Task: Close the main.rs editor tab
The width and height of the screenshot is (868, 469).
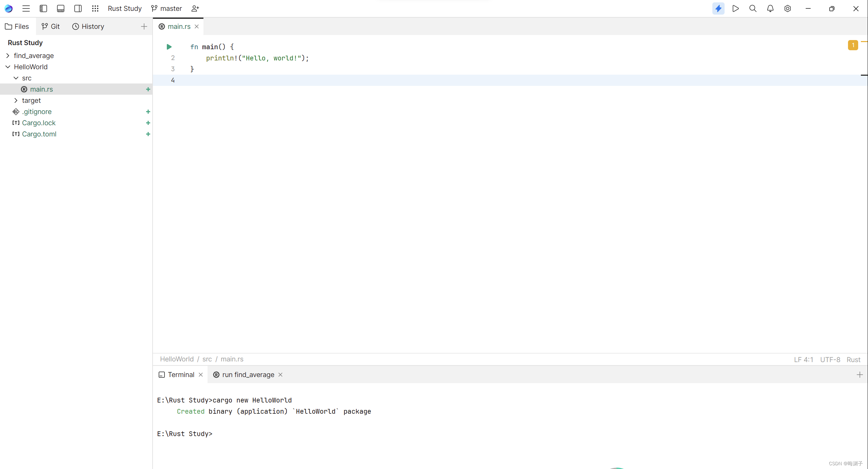Action: (197, 26)
